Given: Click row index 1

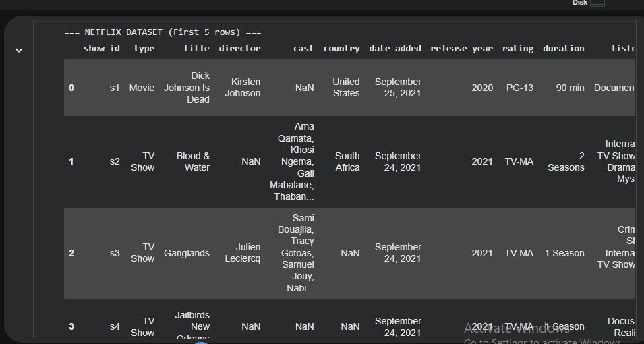Looking at the screenshot, I should coord(71,161).
